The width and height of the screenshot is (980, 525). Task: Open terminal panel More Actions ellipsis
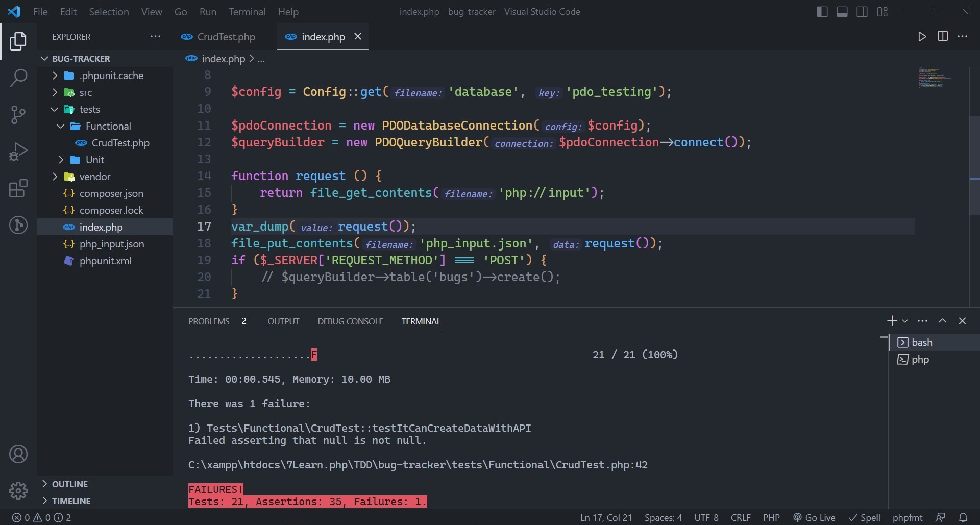[x=922, y=321]
